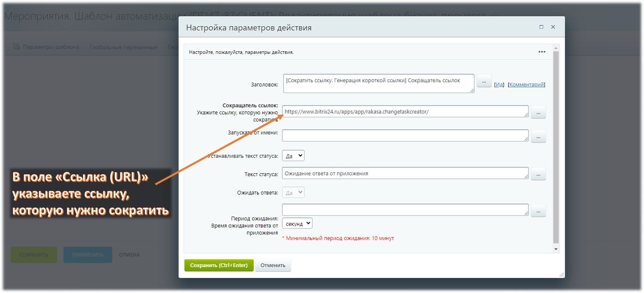Click the scrollbar up arrow in the dialog
The image size is (644, 293).
pyautogui.click(x=556, y=48)
